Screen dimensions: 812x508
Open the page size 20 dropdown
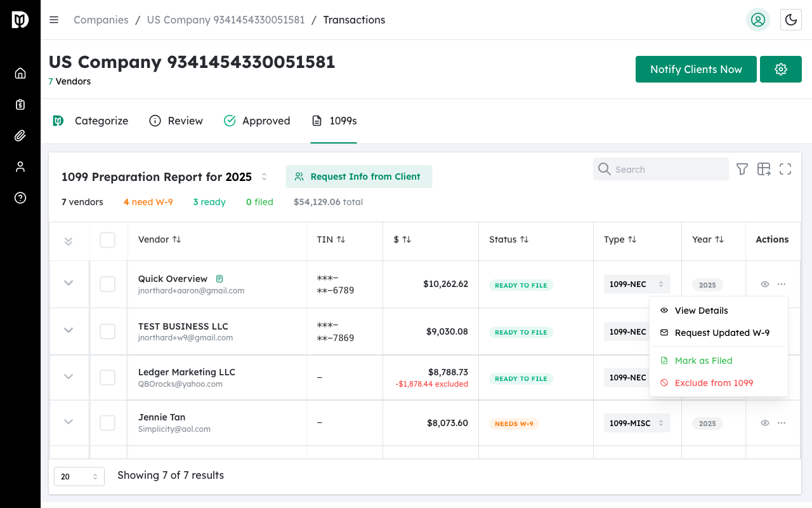click(x=79, y=476)
